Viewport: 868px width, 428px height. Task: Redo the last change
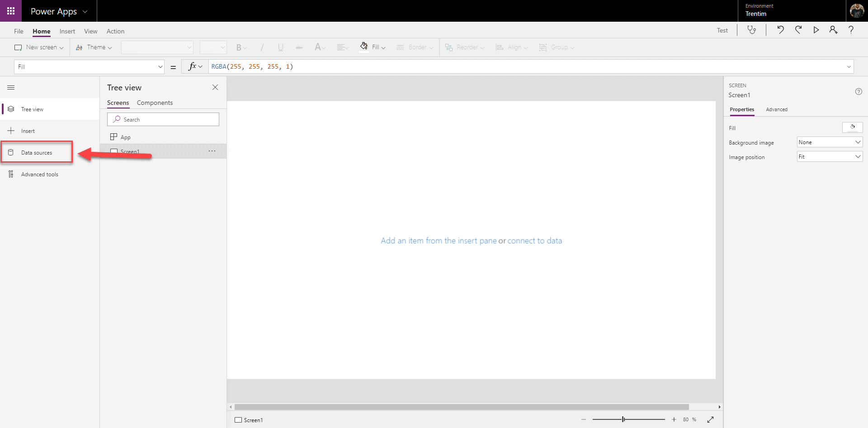pyautogui.click(x=798, y=30)
